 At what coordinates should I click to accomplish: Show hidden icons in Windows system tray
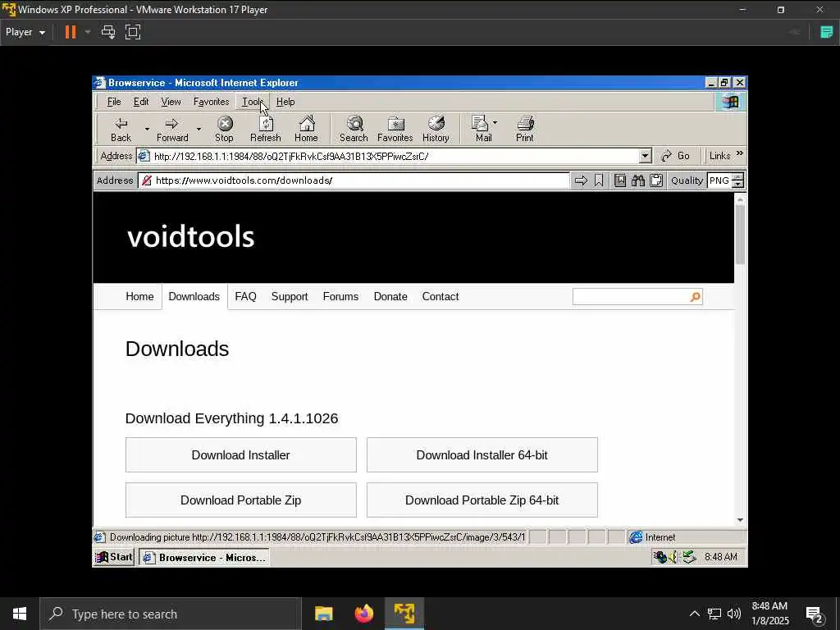click(x=694, y=614)
